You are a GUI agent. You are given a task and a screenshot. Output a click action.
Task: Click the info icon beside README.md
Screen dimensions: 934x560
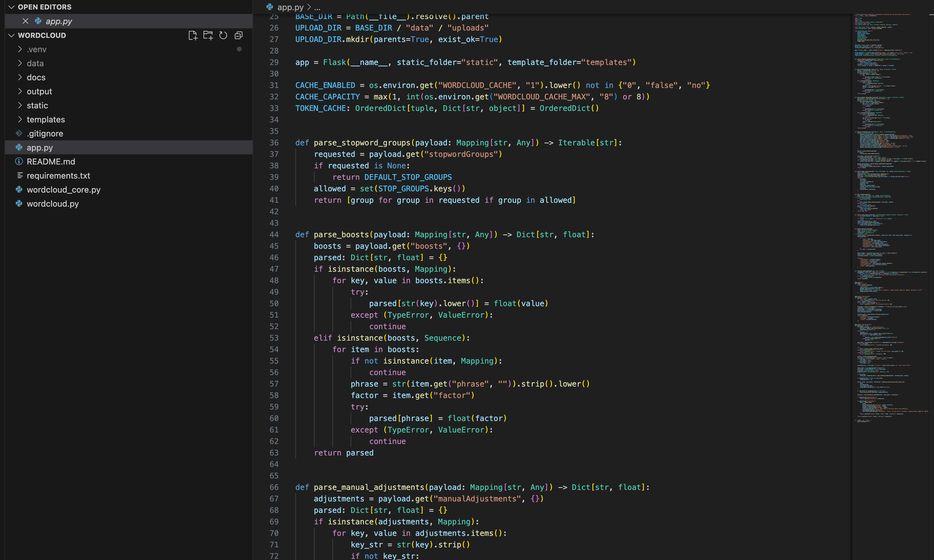(x=19, y=162)
